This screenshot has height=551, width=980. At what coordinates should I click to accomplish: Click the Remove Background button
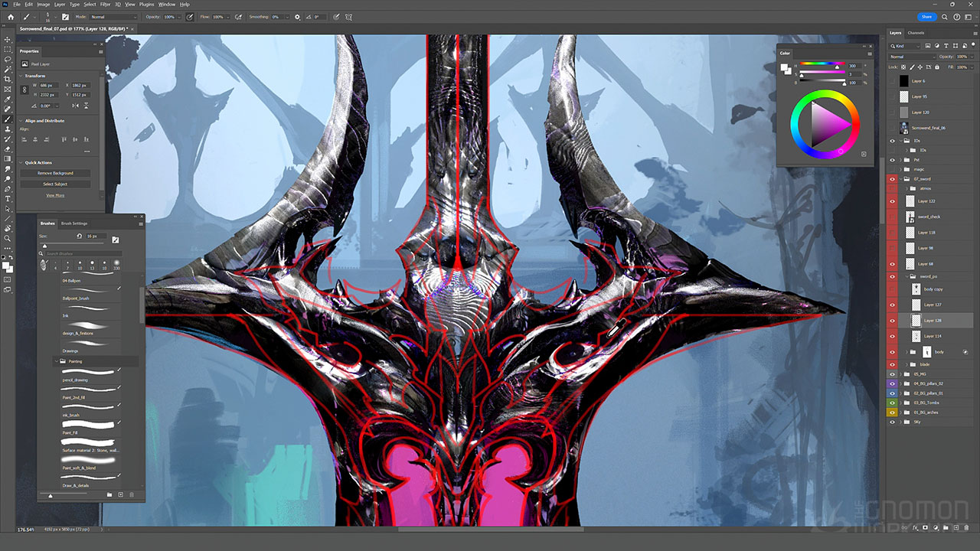pyautogui.click(x=55, y=174)
